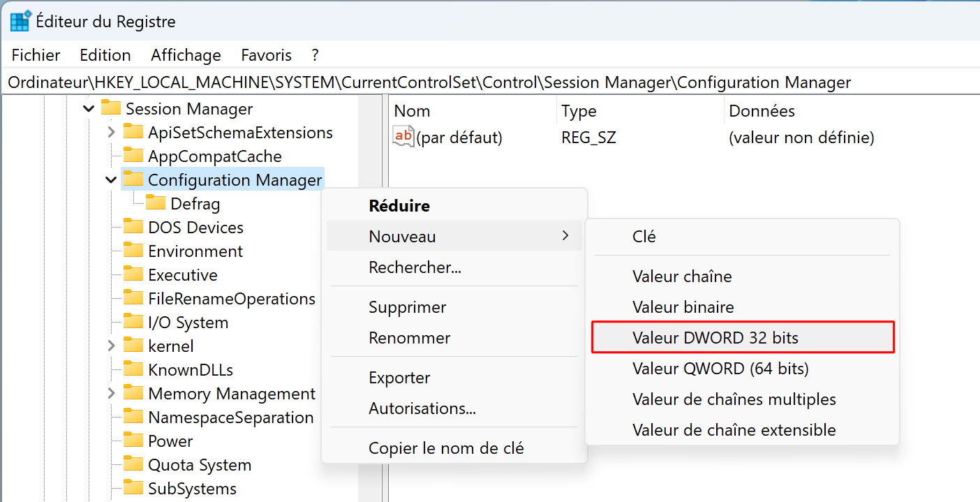Click the KnownDLLs folder icon
The image size is (980, 502).
[133, 370]
